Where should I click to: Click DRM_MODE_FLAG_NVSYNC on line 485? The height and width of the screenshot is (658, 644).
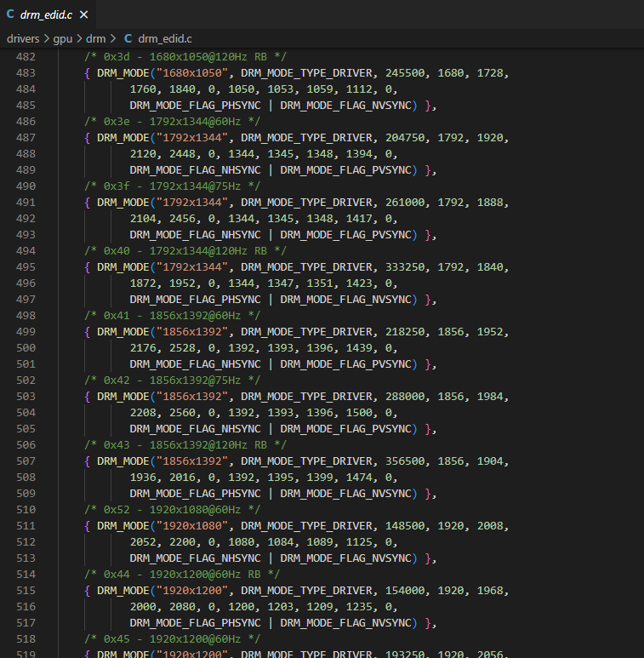pos(345,106)
